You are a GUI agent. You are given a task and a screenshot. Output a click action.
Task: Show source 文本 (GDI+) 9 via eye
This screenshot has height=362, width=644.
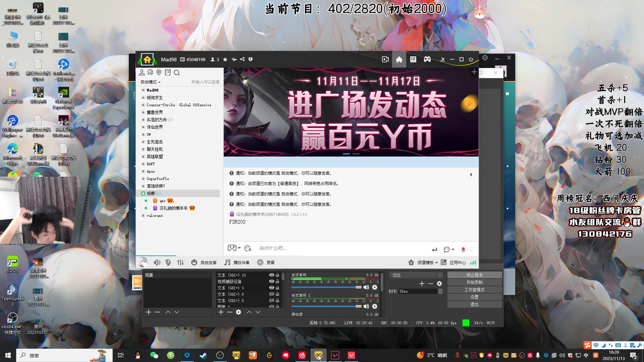tap(272, 294)
